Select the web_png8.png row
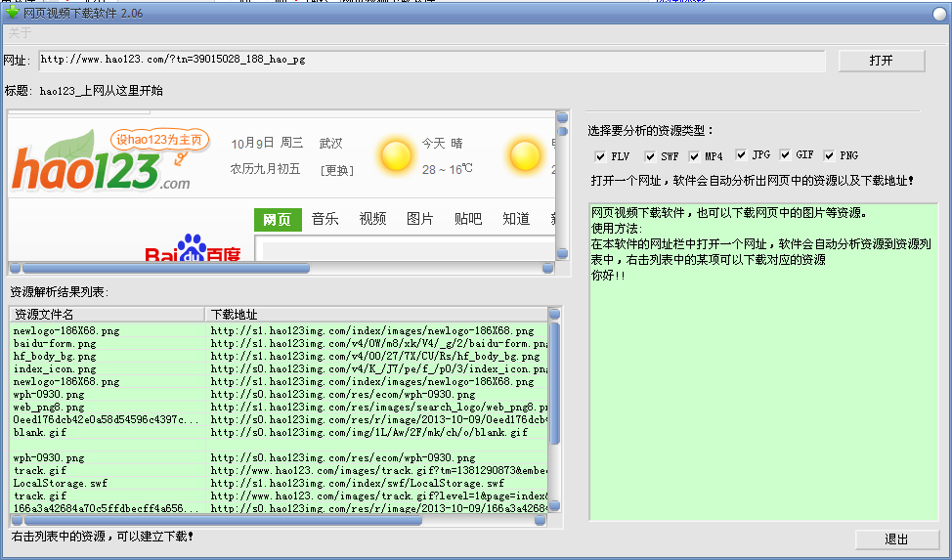The image size is (952, 560). [280, 408]
